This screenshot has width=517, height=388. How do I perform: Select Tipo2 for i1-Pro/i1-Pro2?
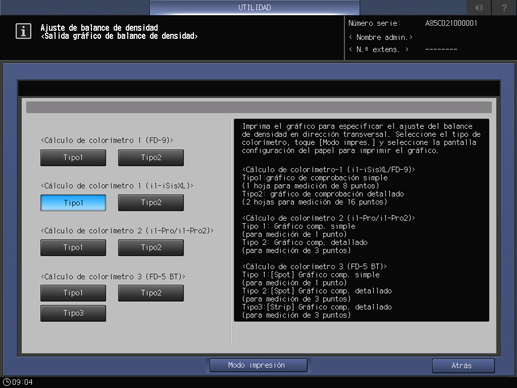(x=151, y=247)
